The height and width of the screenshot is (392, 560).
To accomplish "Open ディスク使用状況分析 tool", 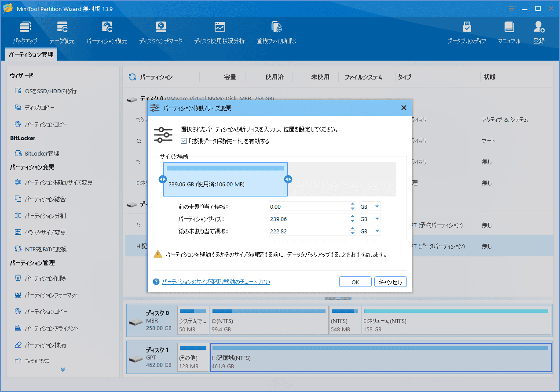I will tap(220, 32).
